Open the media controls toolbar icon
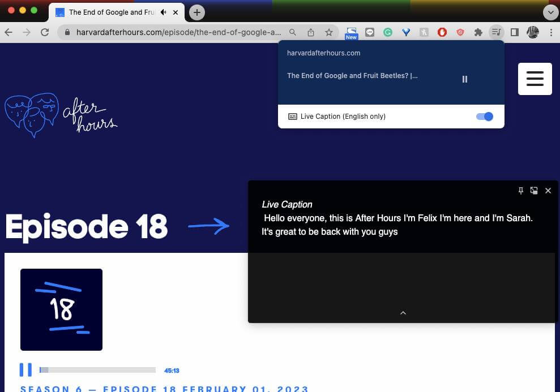The height and width of the screenshot is (392, 560). [496, 32]
